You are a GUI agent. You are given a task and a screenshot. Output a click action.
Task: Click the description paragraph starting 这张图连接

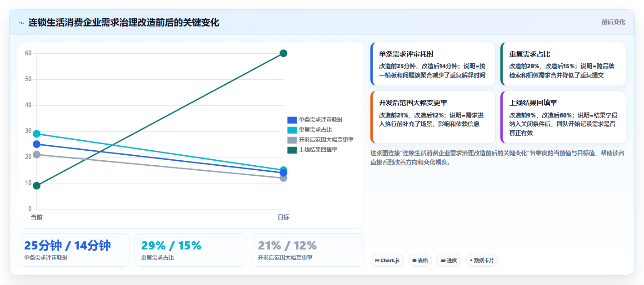tap(498, 158)
